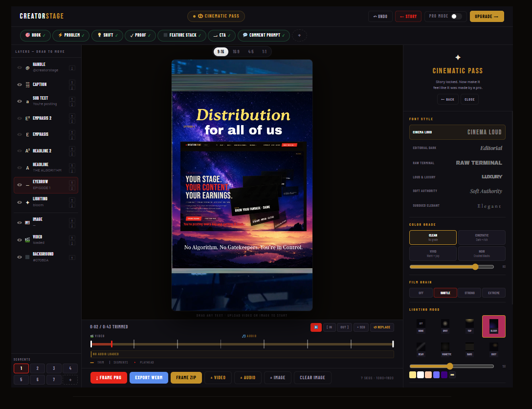Click the Background layer color square icon
The width and height of the screenshot is (532, 409).
click(27, 257)
